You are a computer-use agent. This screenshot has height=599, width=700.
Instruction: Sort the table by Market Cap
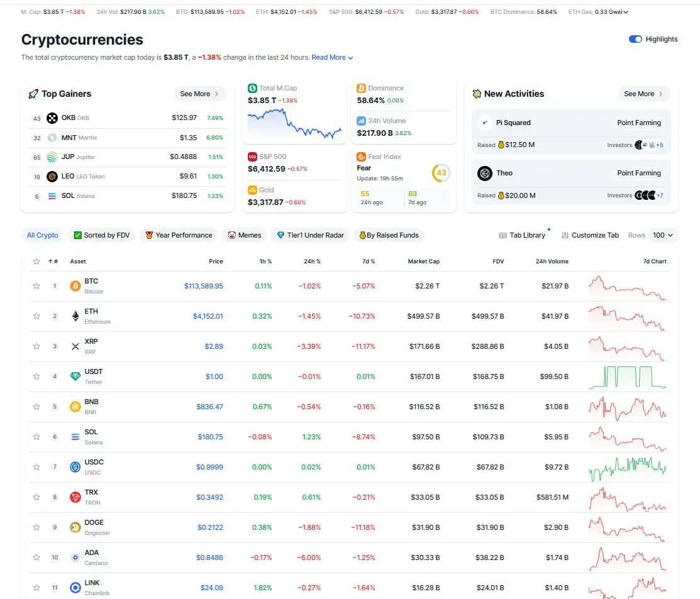click(424, 261)
